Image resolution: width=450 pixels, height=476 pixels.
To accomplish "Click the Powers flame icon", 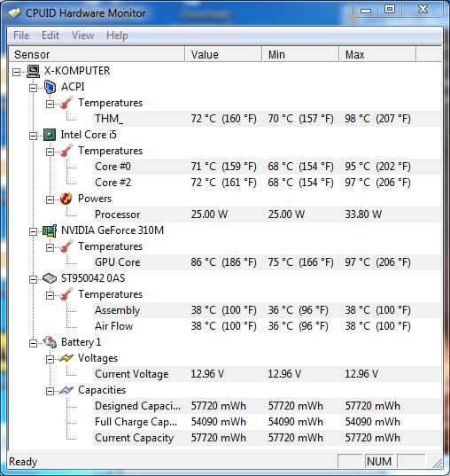I will coord(66,199).
